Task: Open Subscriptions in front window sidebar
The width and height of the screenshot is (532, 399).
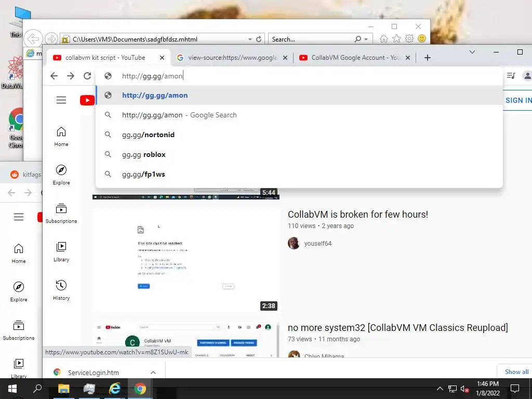Action: (x=61, y=214)
